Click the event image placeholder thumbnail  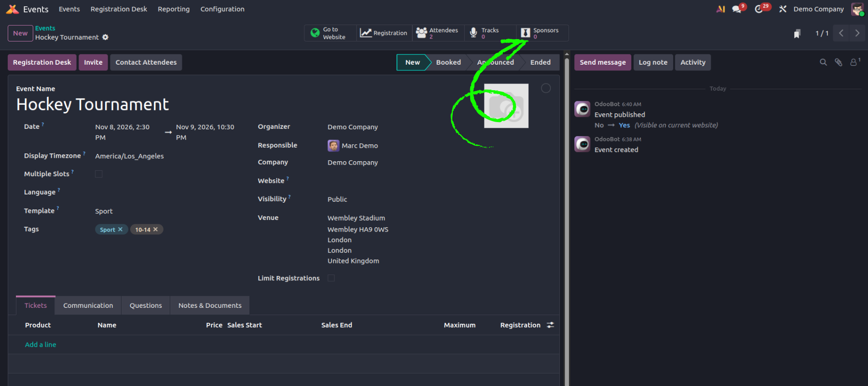(x=506, y=106)
